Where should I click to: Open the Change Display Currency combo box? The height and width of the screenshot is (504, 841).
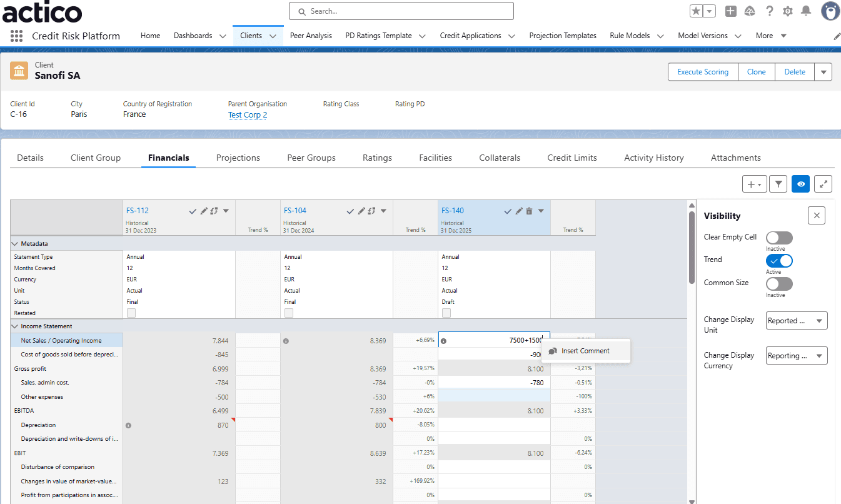coord(797,356)
